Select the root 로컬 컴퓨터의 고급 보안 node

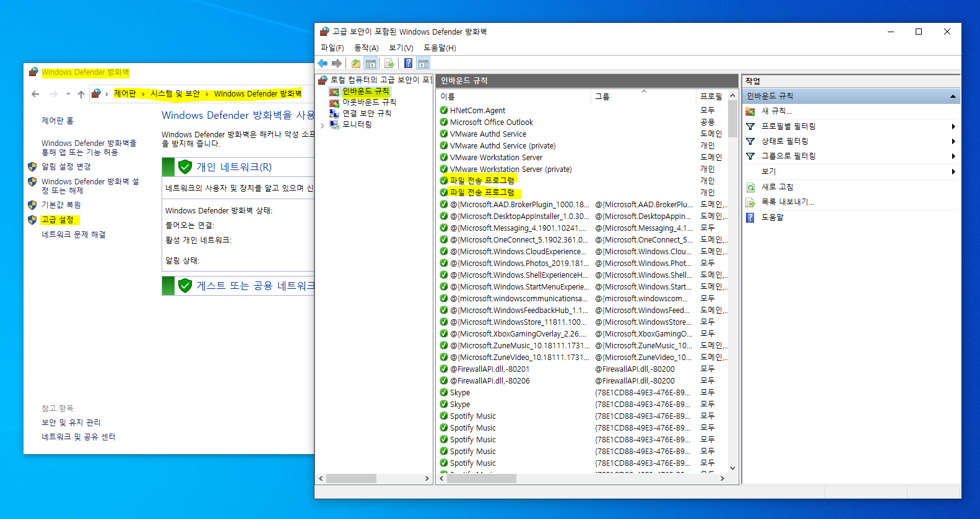(381, 80)
